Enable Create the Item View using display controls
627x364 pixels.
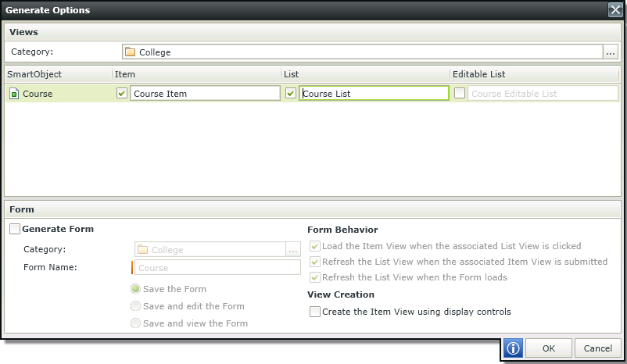click(315, 312)
